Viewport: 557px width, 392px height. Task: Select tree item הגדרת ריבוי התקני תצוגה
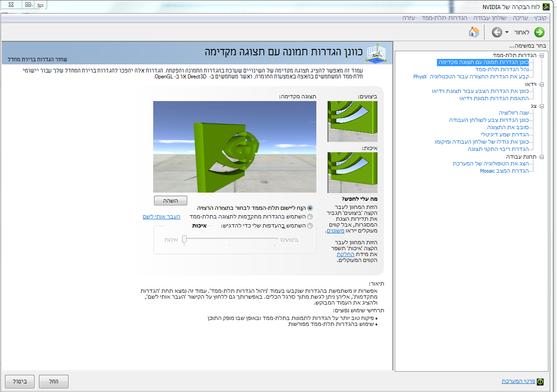499,149
